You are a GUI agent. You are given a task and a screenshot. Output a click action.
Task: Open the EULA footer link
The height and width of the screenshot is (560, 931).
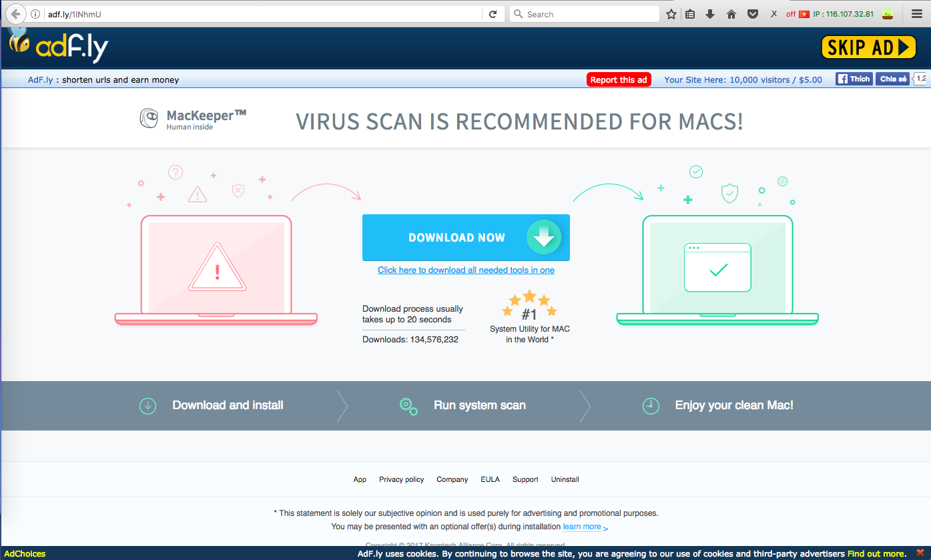click(x=490, y=479)
